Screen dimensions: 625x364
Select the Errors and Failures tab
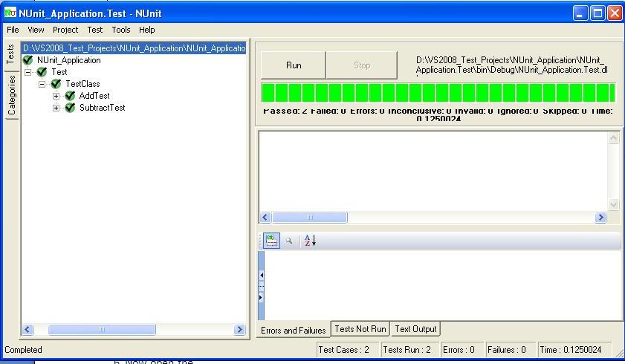coord(293,330)
